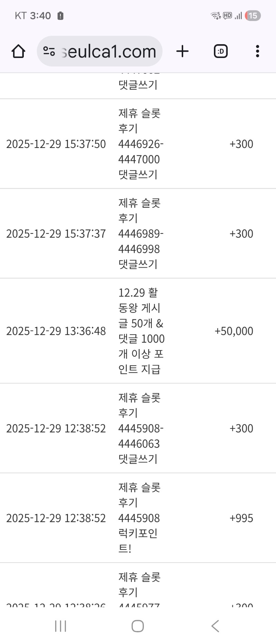Tap the +50,000 points amount
The image size is (276, 644).
[234, 331]
